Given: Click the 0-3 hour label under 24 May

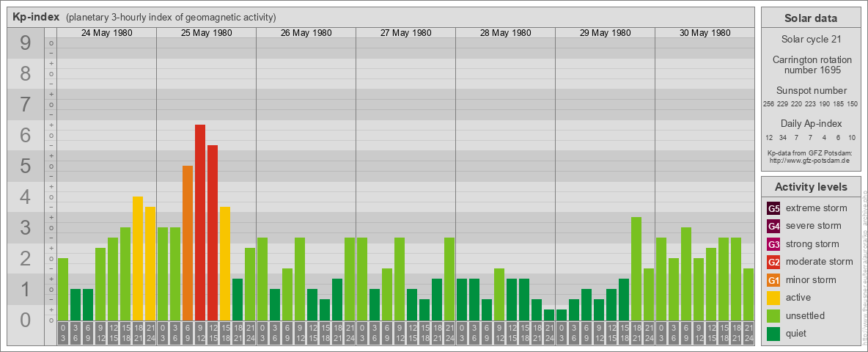Looking at the screenshot, I should [63, 333].
